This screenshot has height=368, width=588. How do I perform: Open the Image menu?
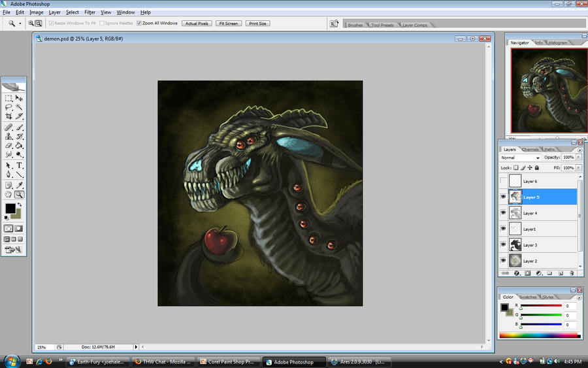pyautogui.click(x=37, y=12)
